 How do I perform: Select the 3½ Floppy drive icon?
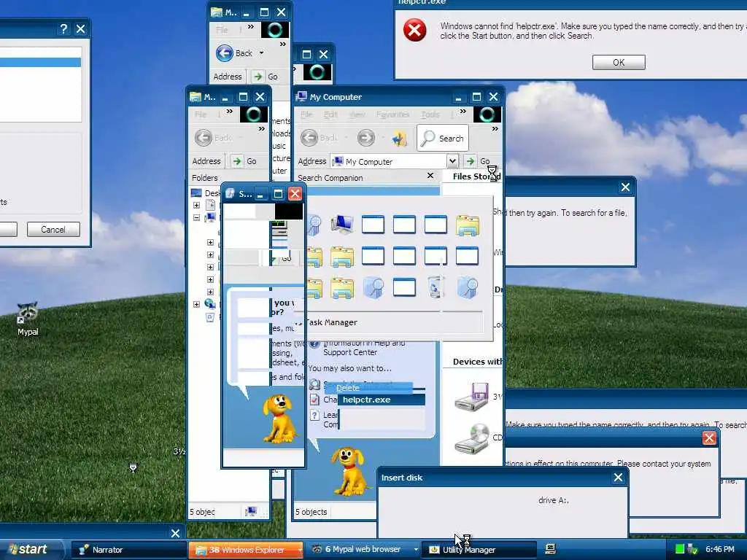coord(471,396)
